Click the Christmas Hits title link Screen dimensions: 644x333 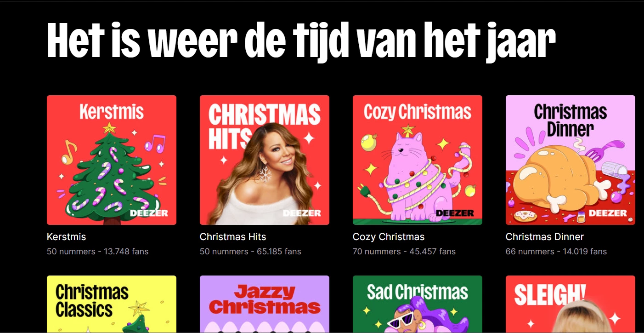tap(233, 237)
